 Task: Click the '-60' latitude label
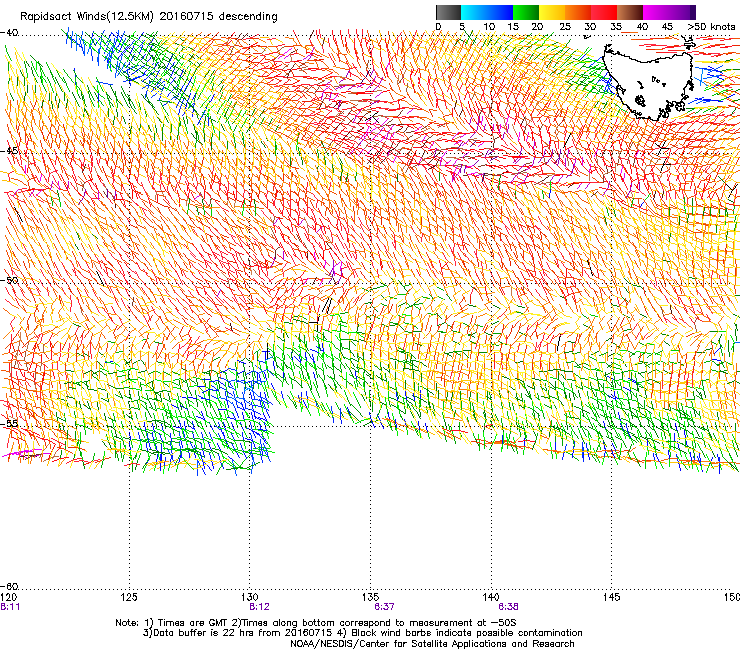tap(9, 586)
